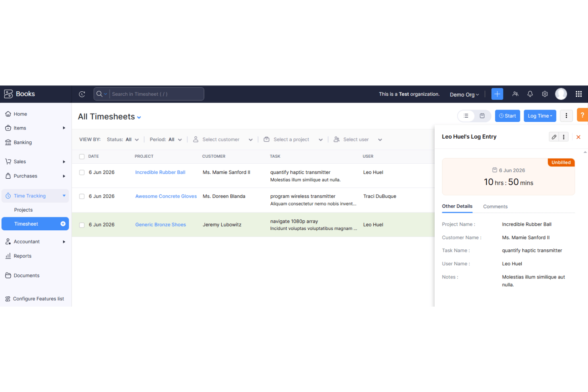Open the Period filter dropdown
The width and height of the screenshot is (588, 392).
click(x=166, y=140)
